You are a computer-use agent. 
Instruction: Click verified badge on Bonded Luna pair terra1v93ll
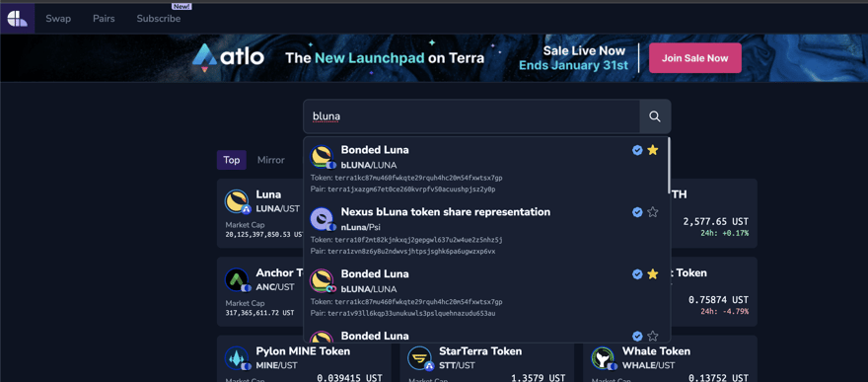coord(637,274)
